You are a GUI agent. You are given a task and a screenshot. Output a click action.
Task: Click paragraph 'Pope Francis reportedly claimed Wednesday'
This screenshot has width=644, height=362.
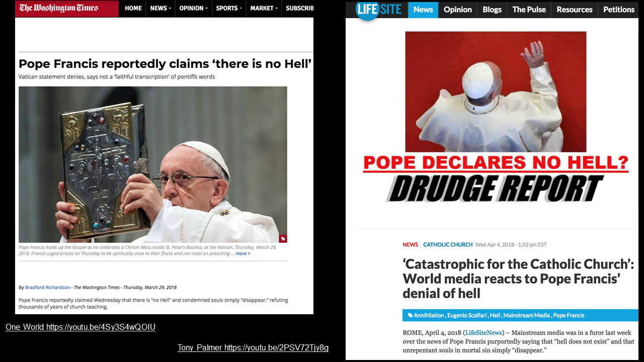tap(153, 303)
